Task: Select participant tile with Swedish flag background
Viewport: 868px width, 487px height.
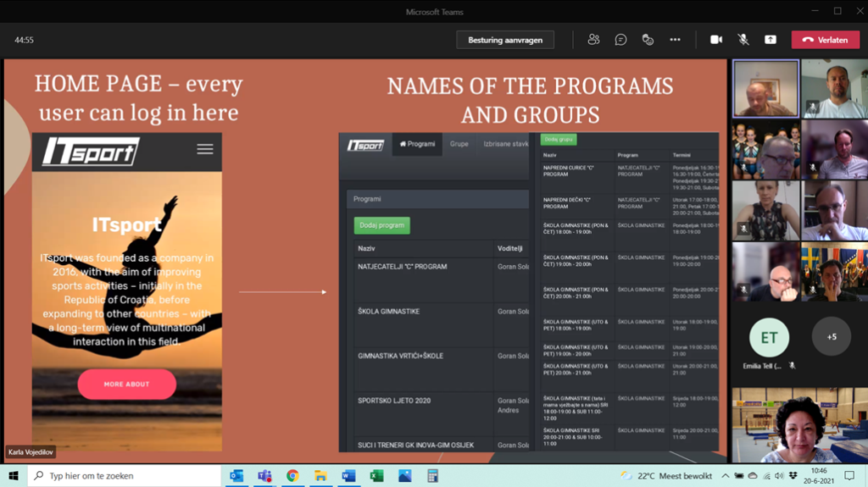Action: click(834, 272)
